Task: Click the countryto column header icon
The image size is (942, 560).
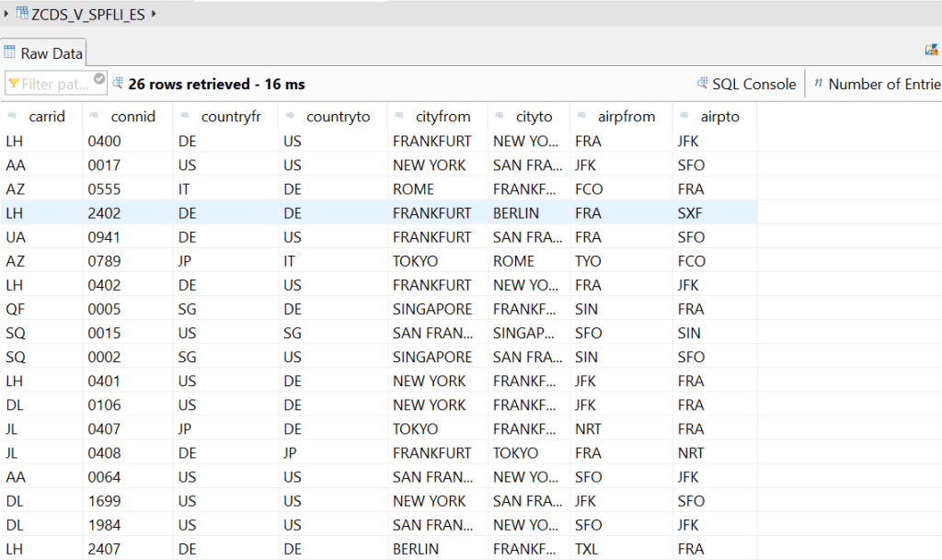Action: pyautogui.click(x=291, y=116)
